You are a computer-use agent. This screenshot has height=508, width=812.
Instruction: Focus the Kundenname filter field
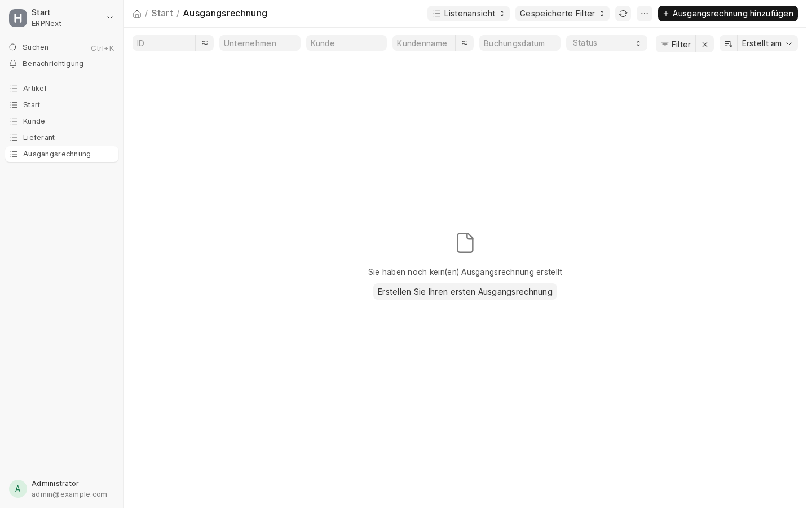(x=424, y=43)
